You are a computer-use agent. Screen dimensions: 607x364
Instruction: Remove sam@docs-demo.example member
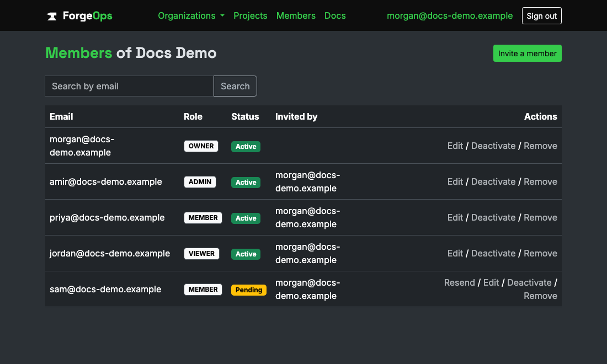click(x=540, y=296)
